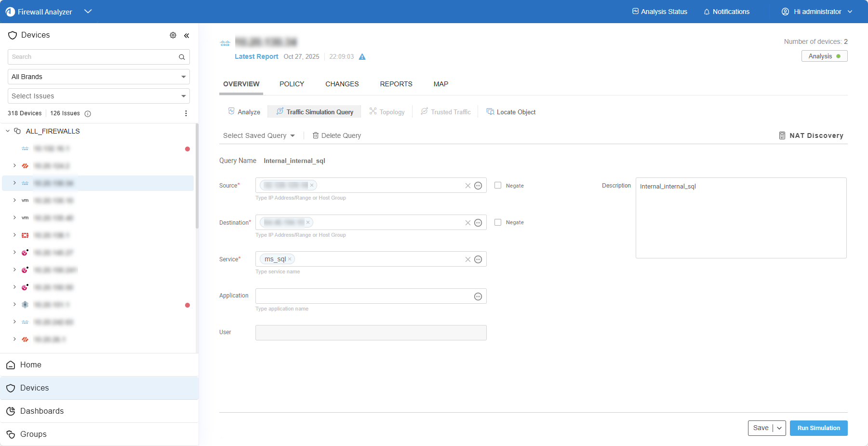The width and height of the screenshot is (868, 446).
Task: Expand the Select Saved Query dropdown
Action: point(259,135)
